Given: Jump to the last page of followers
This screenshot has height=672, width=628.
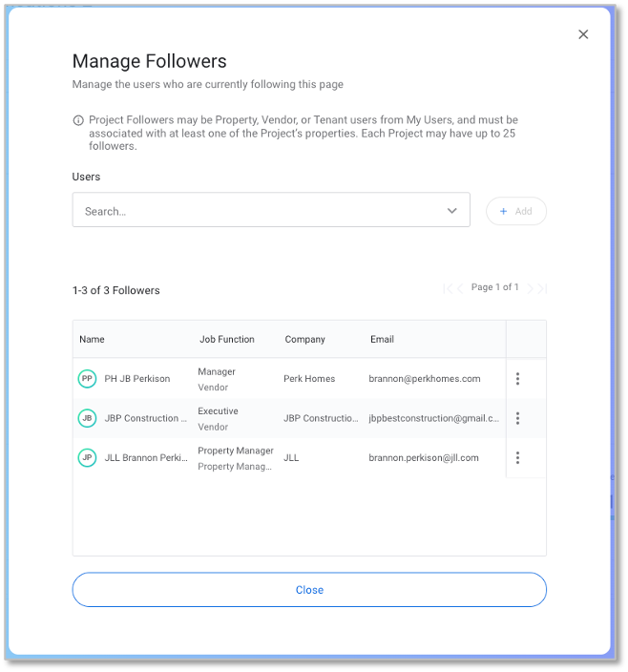Looking at the screenshot, I should tap(543, 288).
